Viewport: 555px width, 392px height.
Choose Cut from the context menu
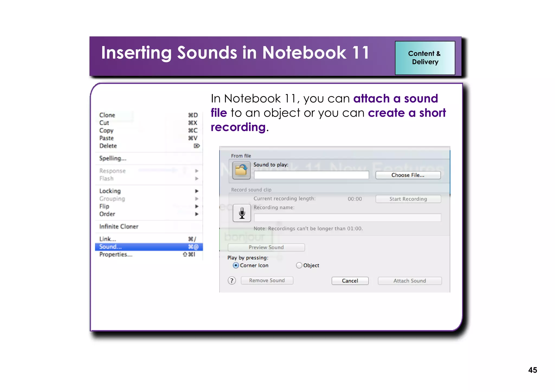click(149, 123)
